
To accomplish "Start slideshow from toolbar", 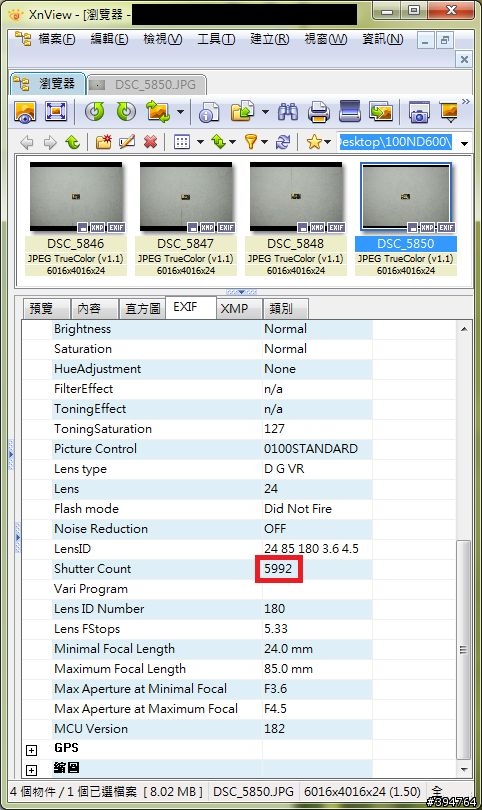I will [x=449, y=112].
